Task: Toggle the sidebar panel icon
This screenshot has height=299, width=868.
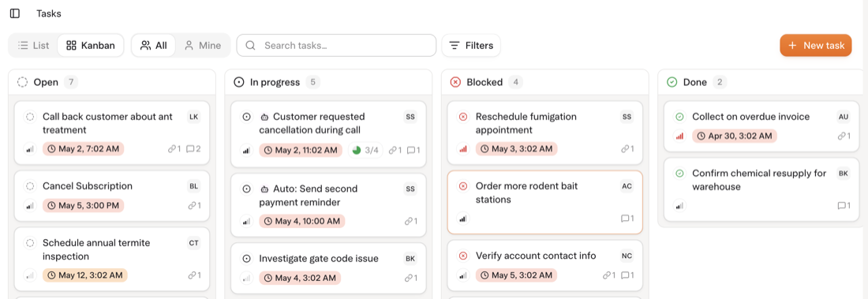Action: coord(15,13)
